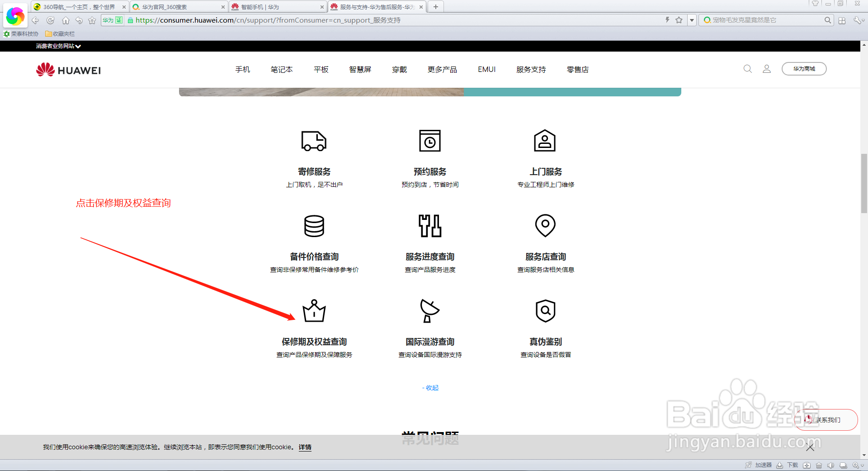Select the 服务进度查询 service progress icon
This screenshot has height=471, width=868.
(429, 226)
